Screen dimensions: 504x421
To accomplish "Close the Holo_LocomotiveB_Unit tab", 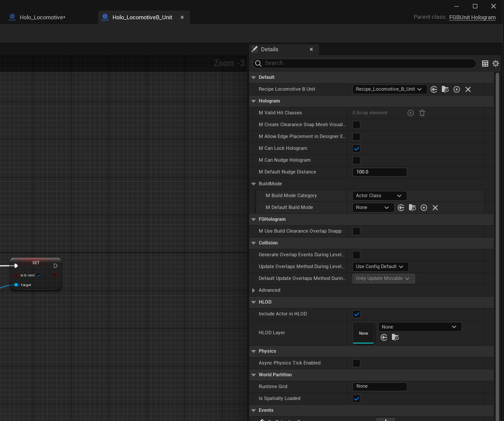I will [x=182, y=18].
